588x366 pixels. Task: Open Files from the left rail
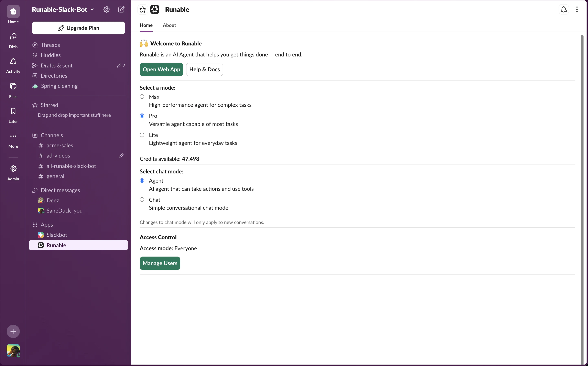13,90
